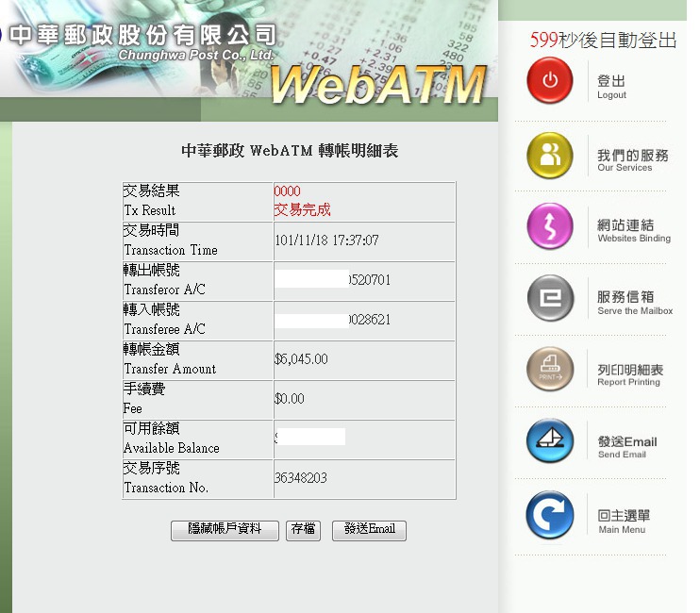Select fee value $0.00
The image size is (700, 613).
[x=290, y=398]
